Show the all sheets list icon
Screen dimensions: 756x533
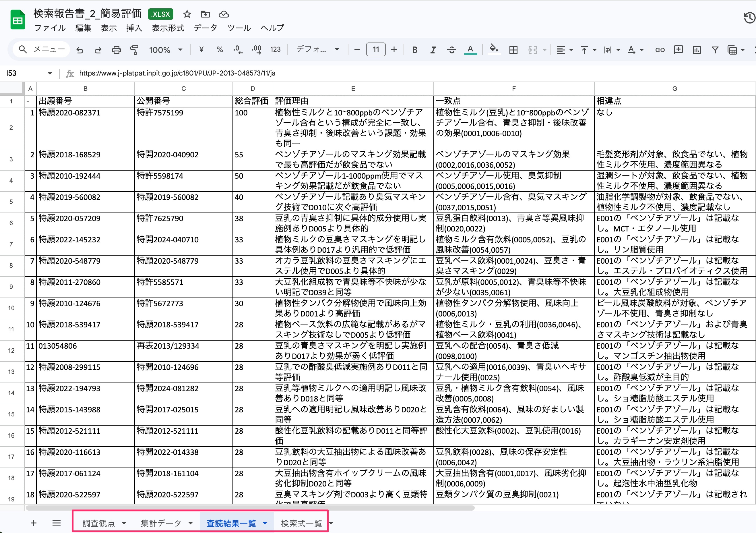(56, 523)
